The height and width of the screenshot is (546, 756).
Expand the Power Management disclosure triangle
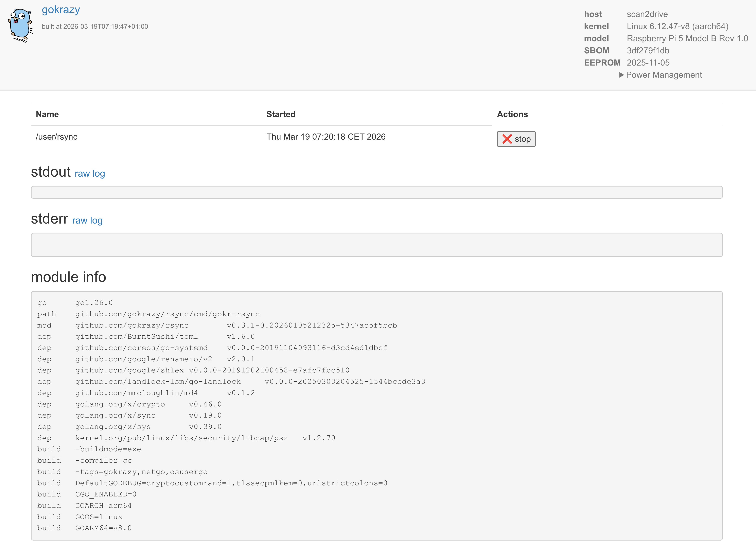621,75
